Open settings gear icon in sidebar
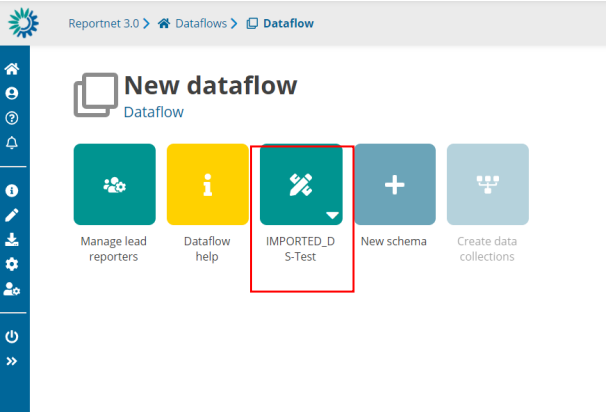 12,264
